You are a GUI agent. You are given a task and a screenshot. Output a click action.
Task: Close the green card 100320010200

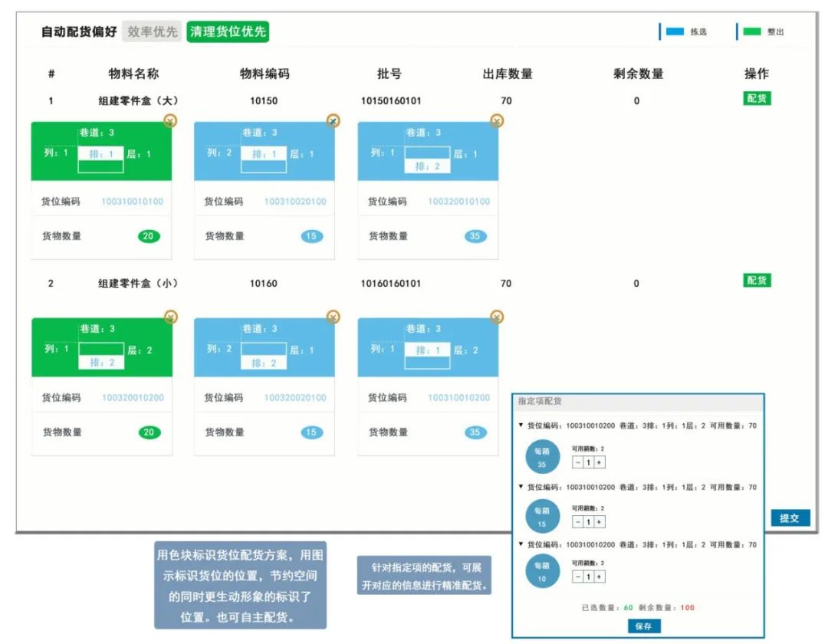pos(170,317)
